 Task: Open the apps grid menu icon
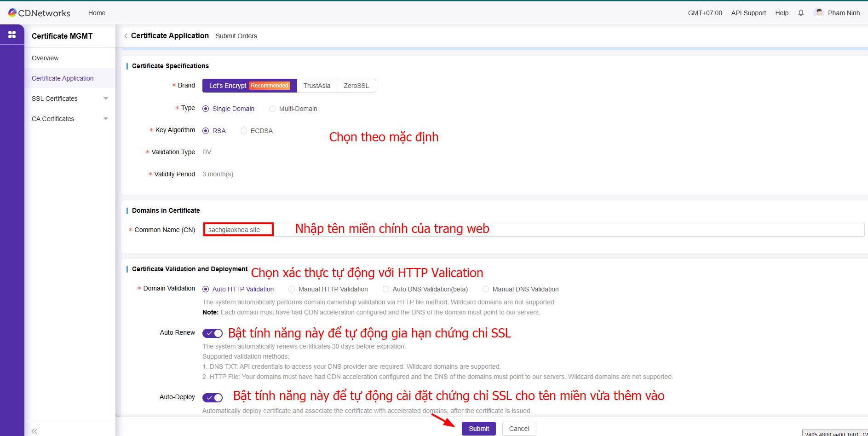click(x=12, y=35)
